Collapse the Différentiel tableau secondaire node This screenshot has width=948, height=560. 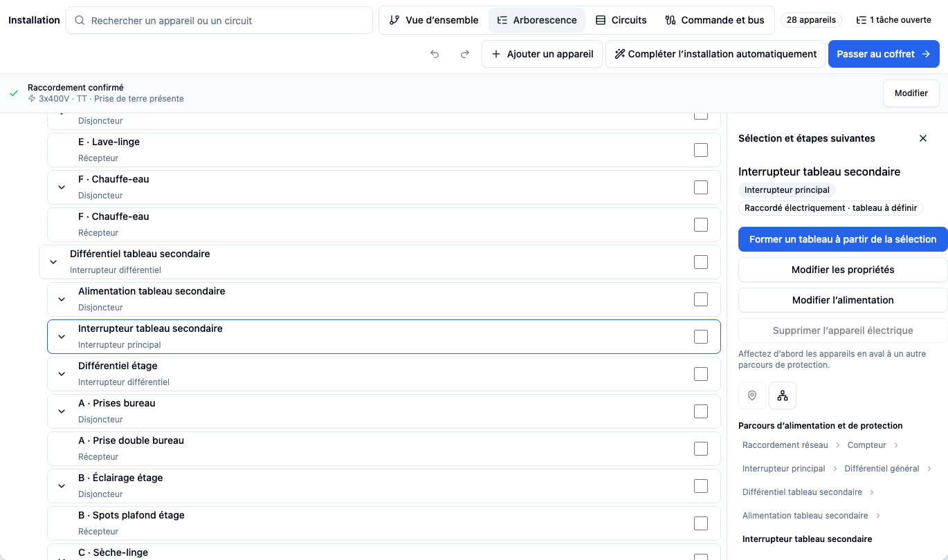[53, 262]
